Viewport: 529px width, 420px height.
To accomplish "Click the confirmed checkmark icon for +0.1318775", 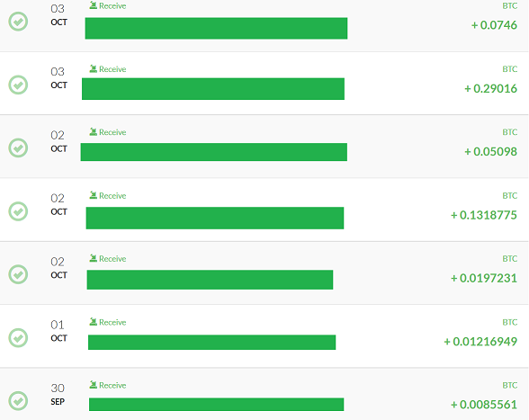I will [18, 211].
